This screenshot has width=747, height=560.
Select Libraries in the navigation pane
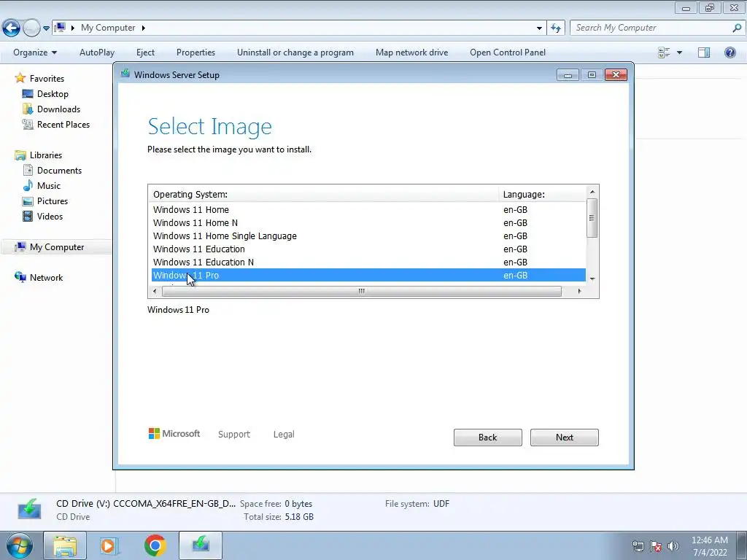click(x=46, y=155)
